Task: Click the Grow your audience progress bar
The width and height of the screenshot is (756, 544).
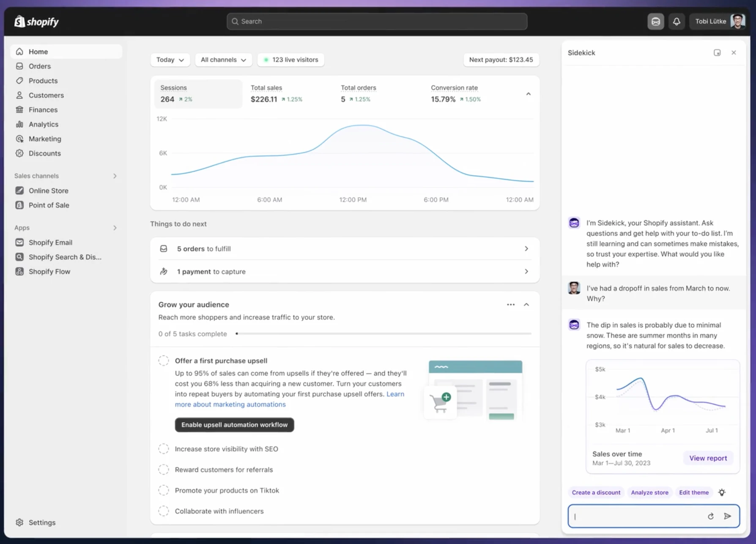Action: 383,333
